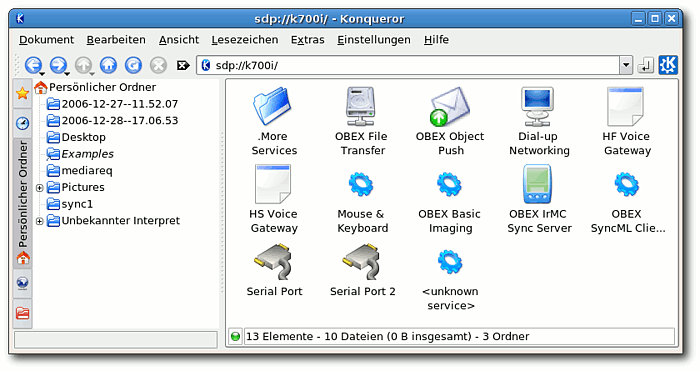Select folder 2006-12-27--11.52.07 in the tree
Image resolution: width=700 pixels, height=371 pixels.
(x=120, y=104)
